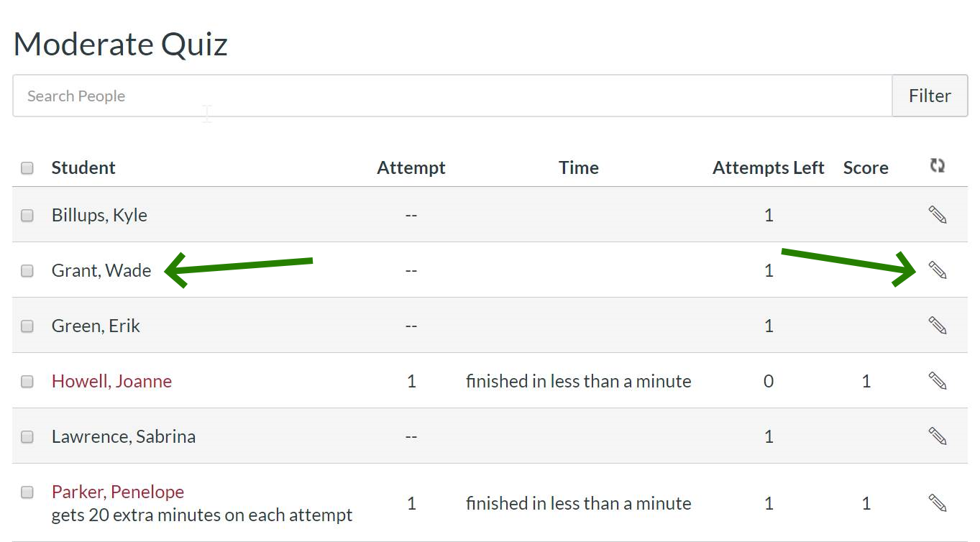Toggle the select-all students checkbox

(27, 168)
